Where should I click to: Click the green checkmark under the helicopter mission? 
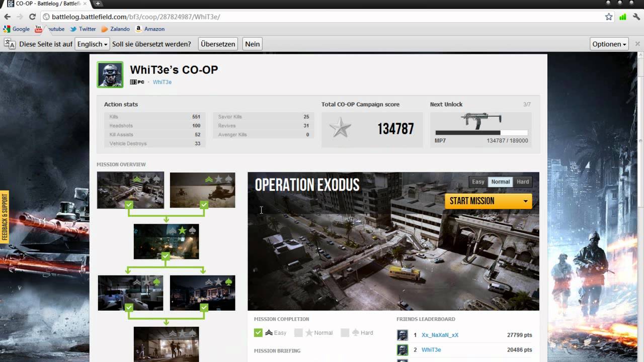pos(204,205)
